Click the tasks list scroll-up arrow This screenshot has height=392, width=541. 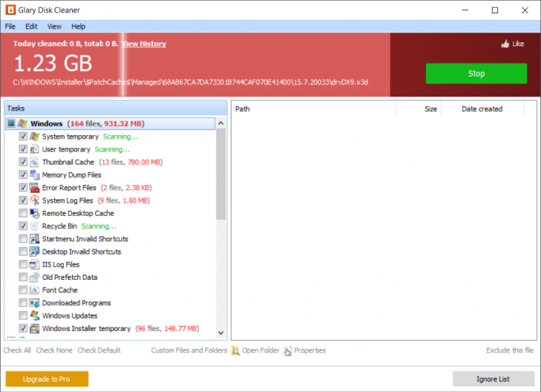click(x=221, y=123)
